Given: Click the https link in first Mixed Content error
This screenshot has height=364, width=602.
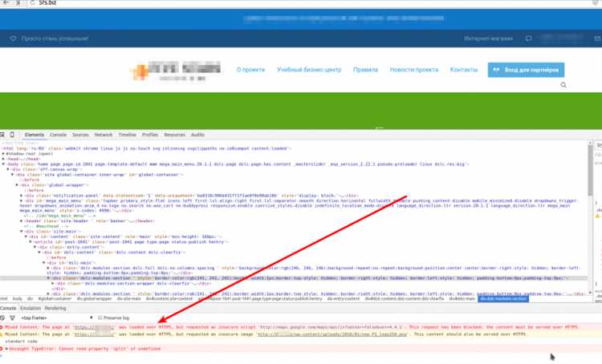Looking at the screenshot, I should (x=94, y=327).
